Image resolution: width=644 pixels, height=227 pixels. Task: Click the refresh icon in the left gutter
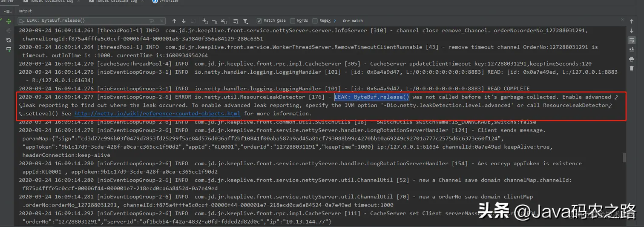coord(9,40)
